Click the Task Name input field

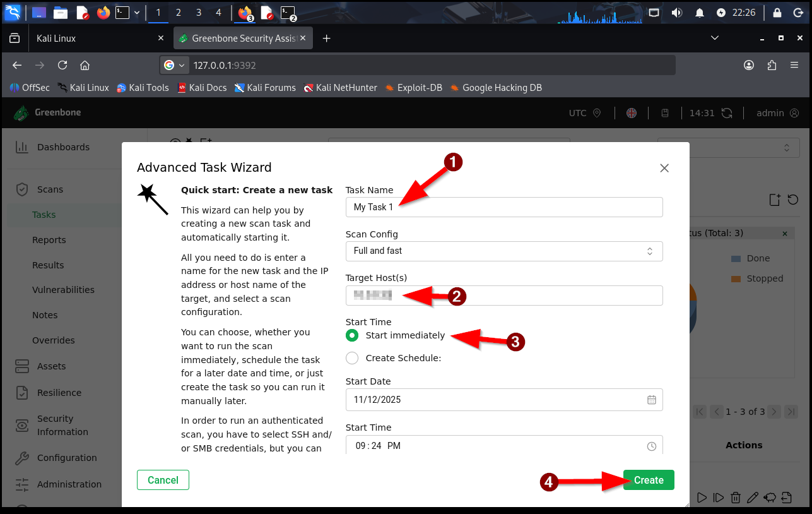503,207
